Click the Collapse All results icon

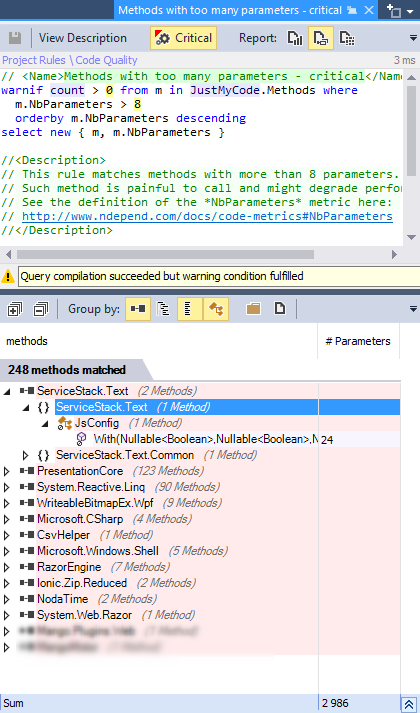pyautogui.click(x=40, y=309)
